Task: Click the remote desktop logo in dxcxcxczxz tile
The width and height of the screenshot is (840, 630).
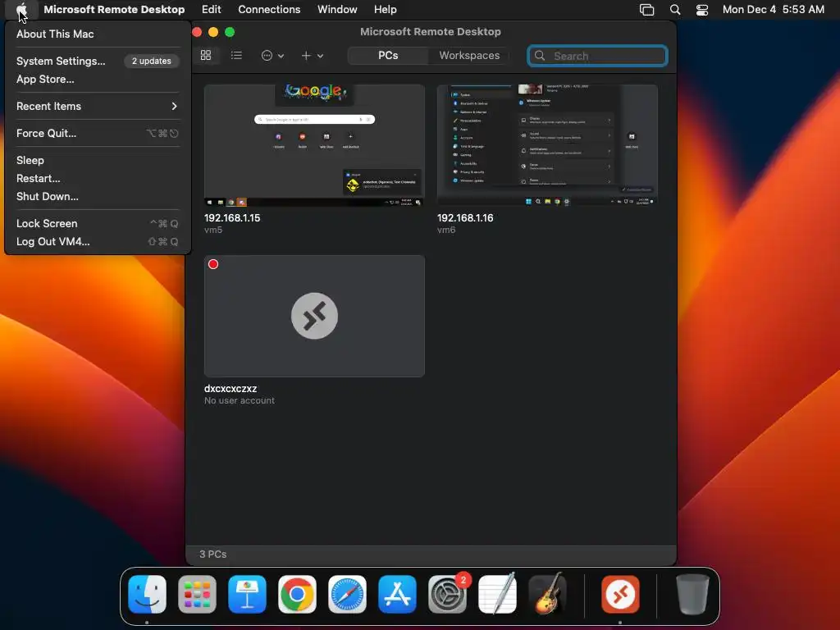Action: (314, 316)
